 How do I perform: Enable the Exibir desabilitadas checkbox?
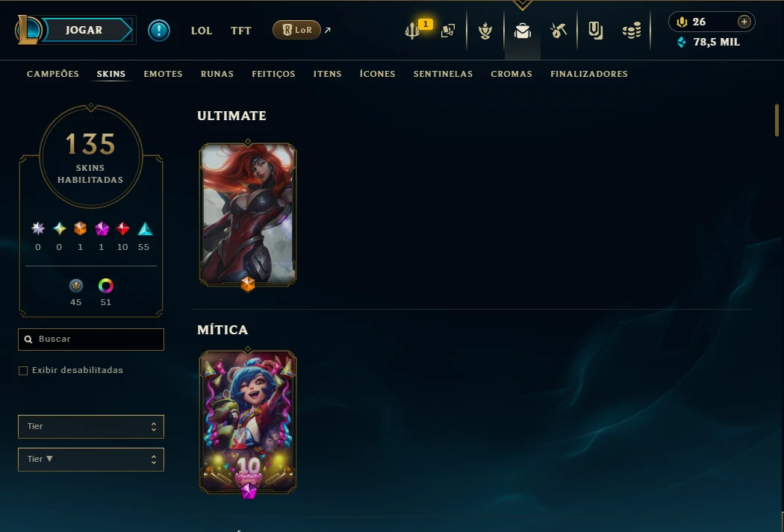23,371
